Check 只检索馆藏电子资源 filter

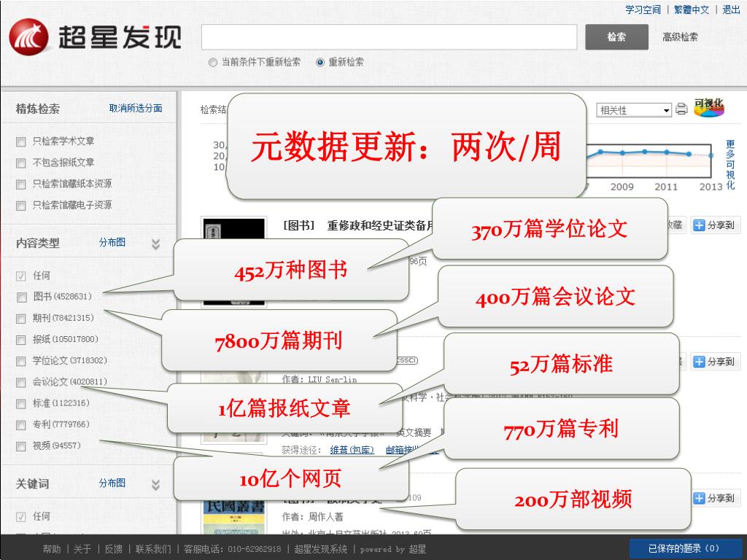[x=21, y=206]
